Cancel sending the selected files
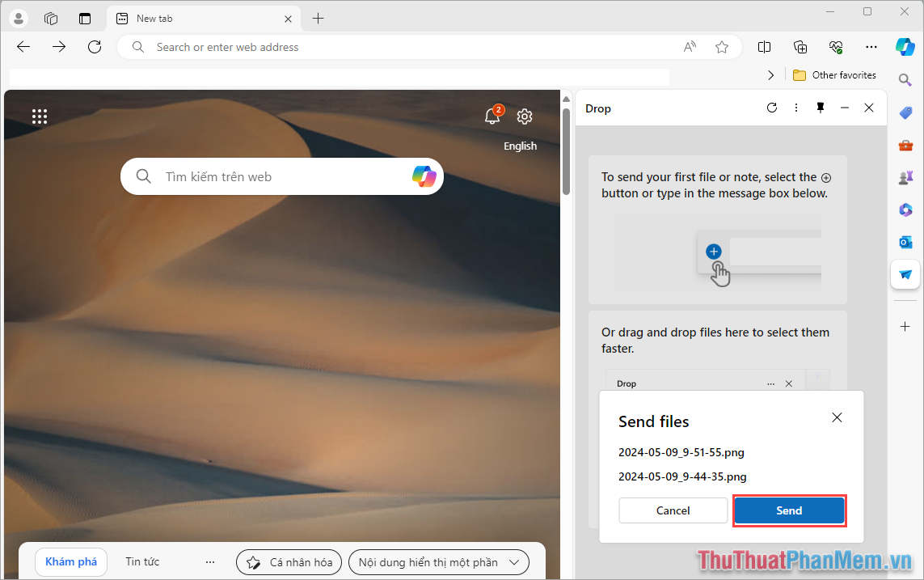Image resolution: width=924 pixels, height=580 pixels. [673, 510]
